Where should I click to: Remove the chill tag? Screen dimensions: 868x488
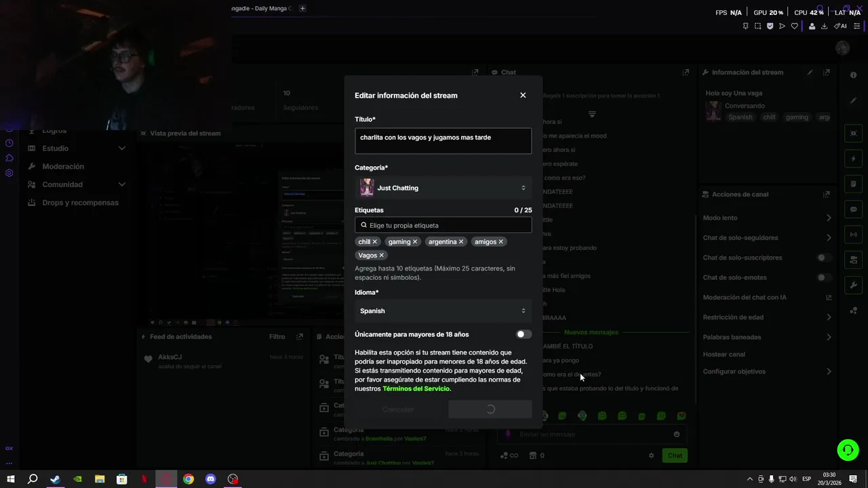[374, 242]
